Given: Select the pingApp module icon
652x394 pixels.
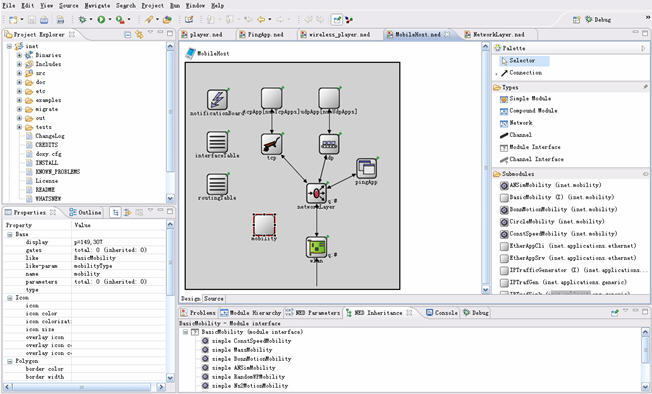Looking at the screenshot, I should [x=366, y=168].
